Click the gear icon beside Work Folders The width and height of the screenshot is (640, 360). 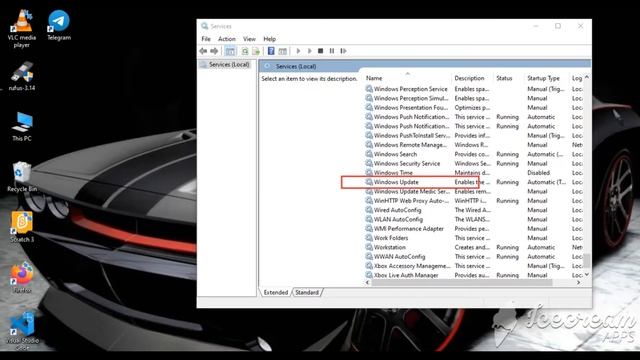(369, 238)
